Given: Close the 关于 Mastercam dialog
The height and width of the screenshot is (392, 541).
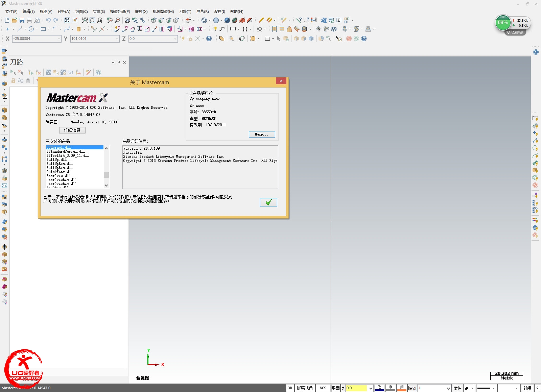Looking at the screenshot, I should pyautogui.click(x=281, y=81).
